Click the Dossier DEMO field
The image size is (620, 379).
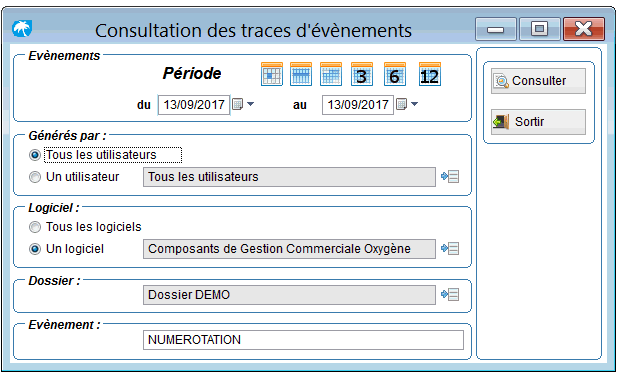pos(289,295)
